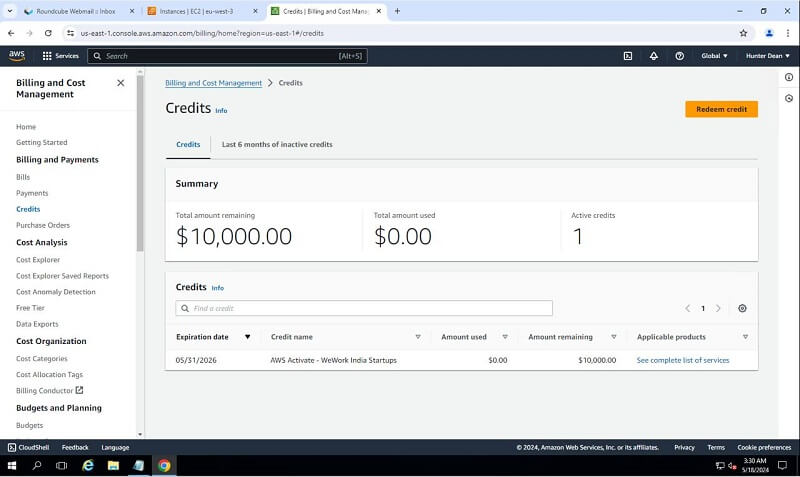
Task: Click the AWS logo home icon
Action: (17, 56)
